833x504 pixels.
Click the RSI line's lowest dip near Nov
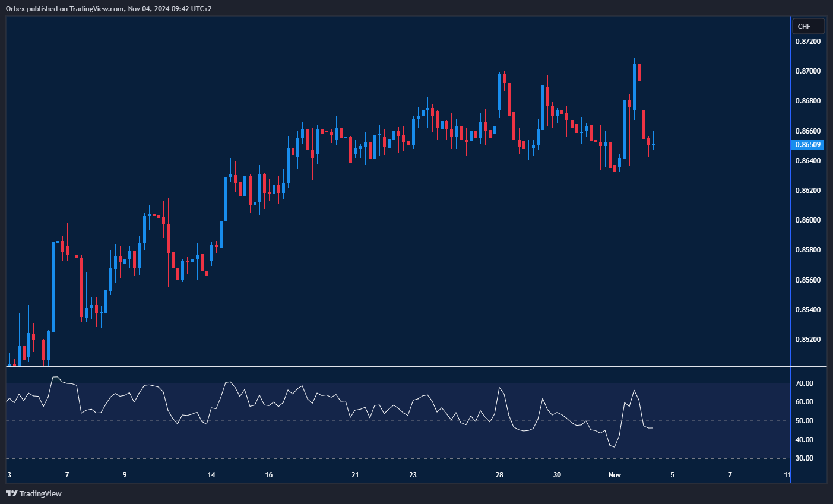click(614, 446)
